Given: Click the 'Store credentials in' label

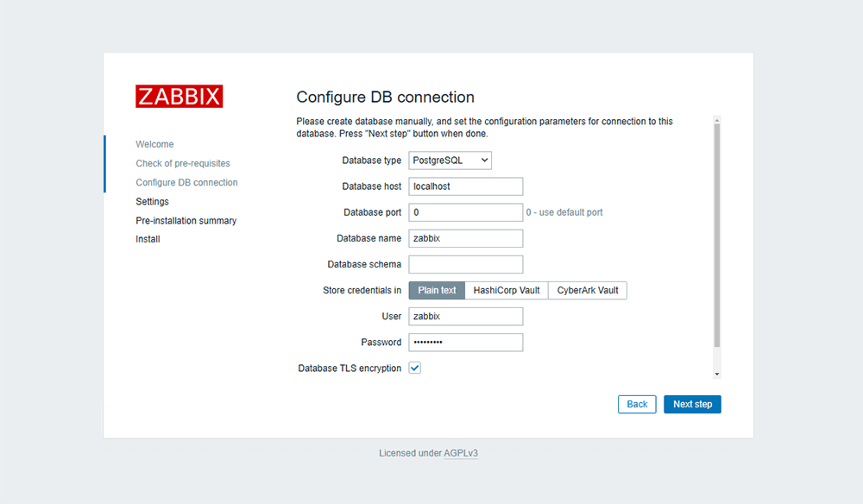Looking at the screenshot, I should tap(362, 290).
